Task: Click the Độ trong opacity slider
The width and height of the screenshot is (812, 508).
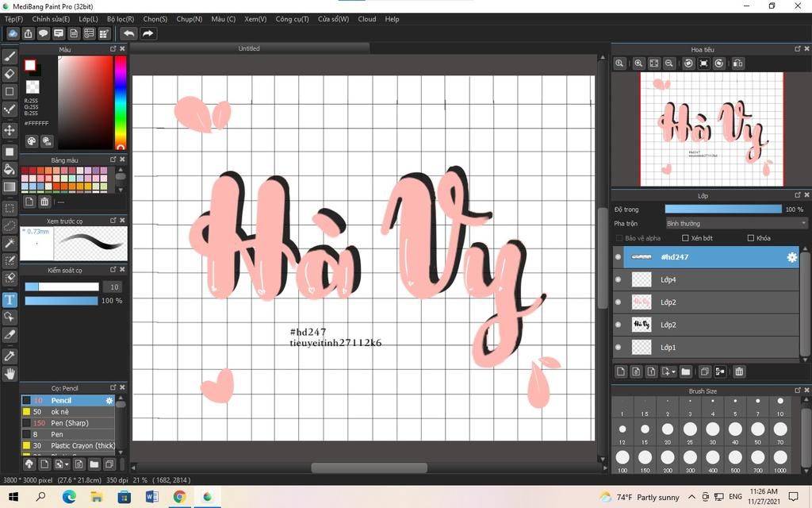Action: pos(723,209)
